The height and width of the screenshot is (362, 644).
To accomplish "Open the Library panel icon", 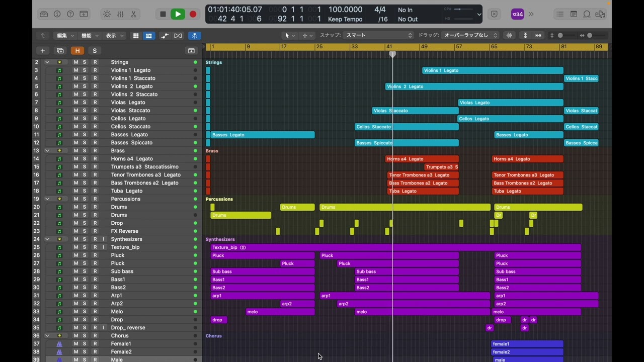I will tap(44, 14).
